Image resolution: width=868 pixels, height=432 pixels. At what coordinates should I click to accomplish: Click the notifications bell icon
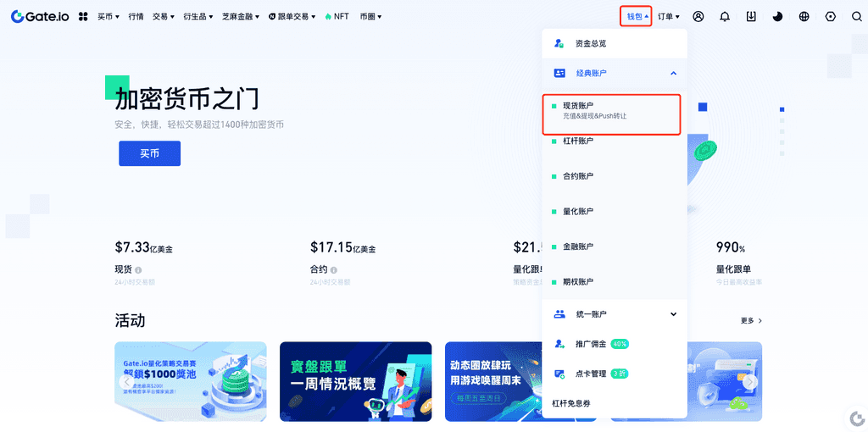pos(725,16)
